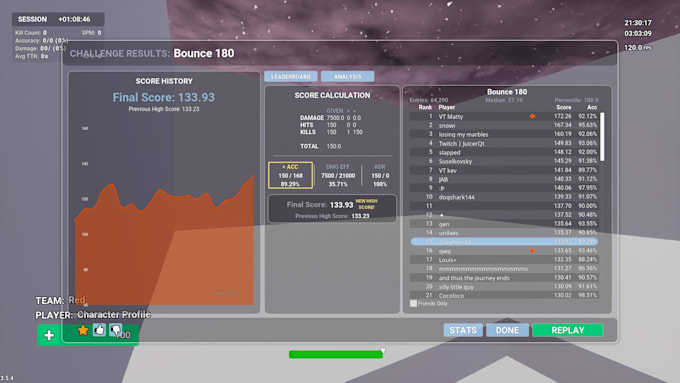
Task: Select the DMG EFF stat block
Action: pyautogui.click(x=338, y=175)
